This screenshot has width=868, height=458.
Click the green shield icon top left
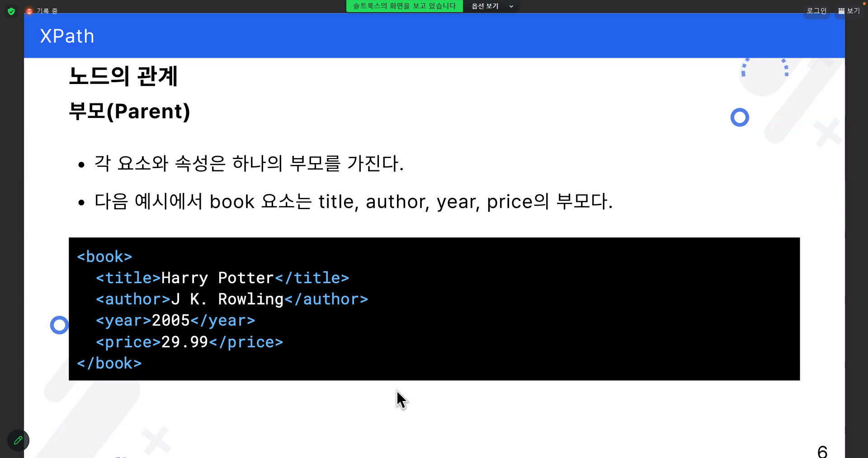pyautogui.click(x=11, y=11)
